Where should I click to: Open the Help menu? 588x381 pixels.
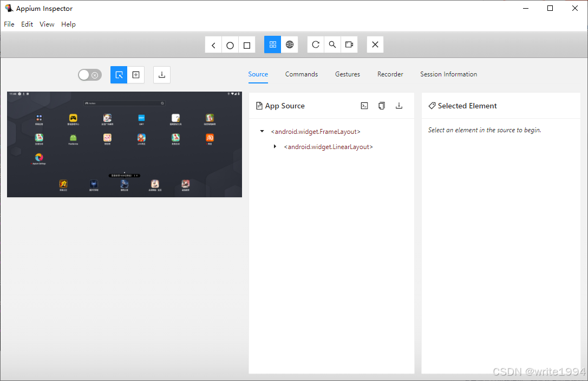[68, 24]
